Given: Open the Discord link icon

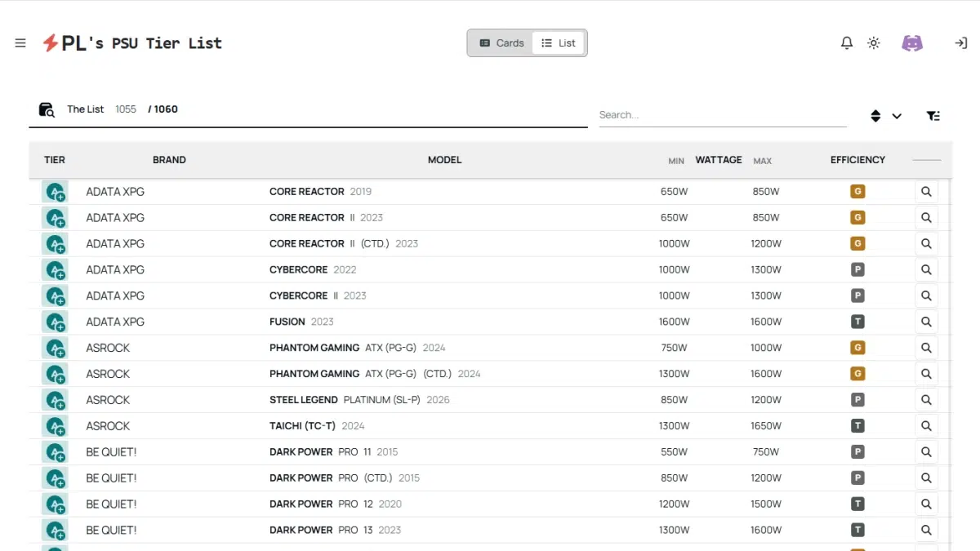Looking at the screenshot, I should pyautogui.click(x=912, y=43).
